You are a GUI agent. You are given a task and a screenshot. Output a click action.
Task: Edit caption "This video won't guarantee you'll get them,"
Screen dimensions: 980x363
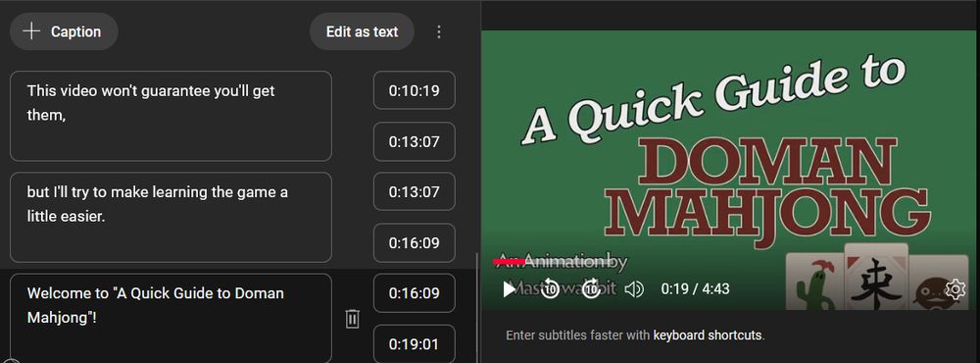coord(171,116)
